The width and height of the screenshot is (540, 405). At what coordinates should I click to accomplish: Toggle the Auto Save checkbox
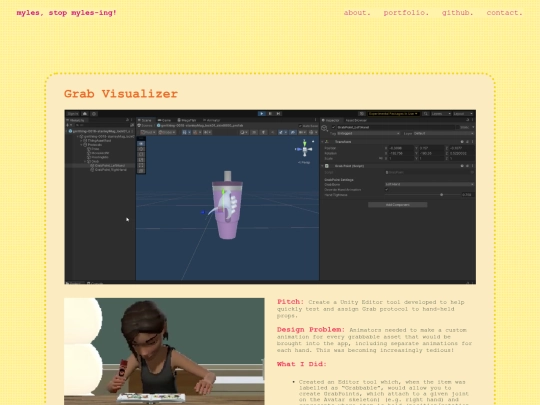coord(300,126)
